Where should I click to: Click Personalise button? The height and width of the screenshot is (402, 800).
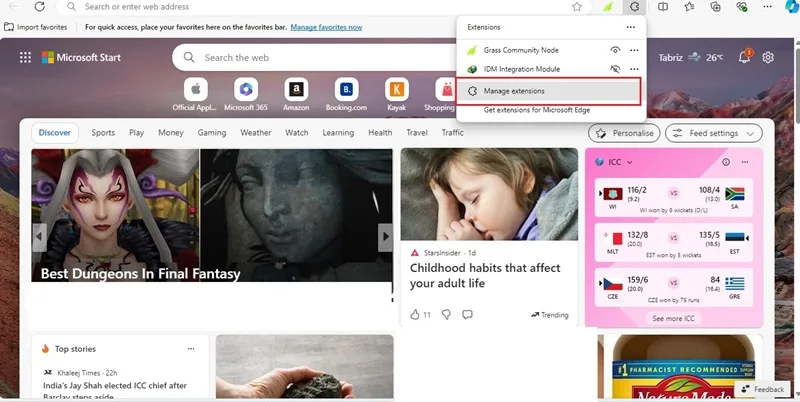624,133
